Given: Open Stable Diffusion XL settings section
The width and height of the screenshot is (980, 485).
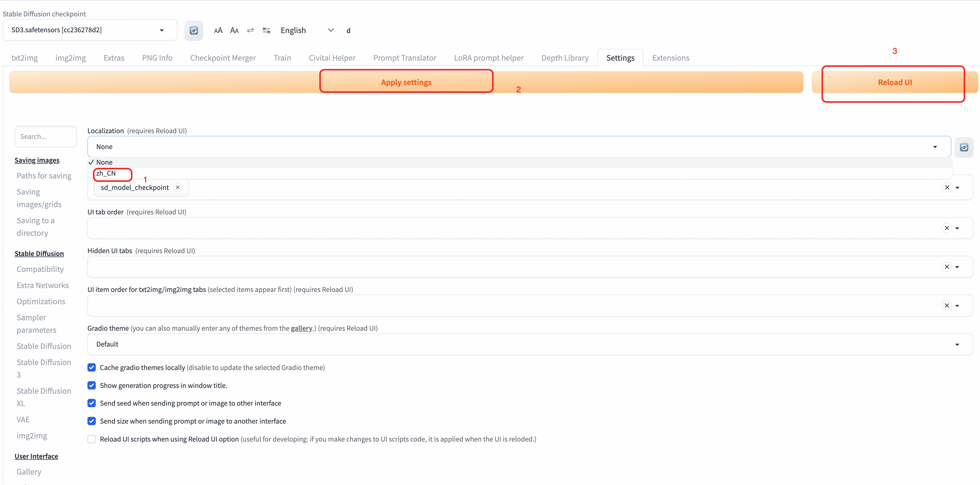Looking at the screenshot, I should [x=44, y=397].
